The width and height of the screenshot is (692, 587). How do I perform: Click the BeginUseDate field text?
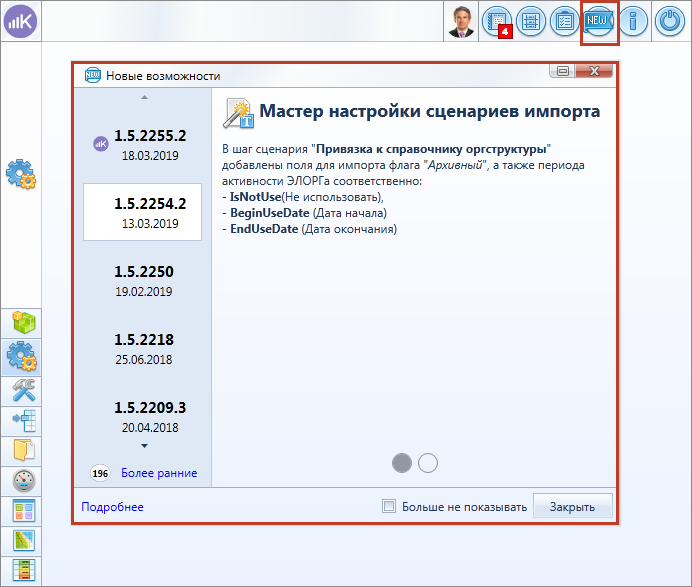pyautogui.click(x=270, y=213)
